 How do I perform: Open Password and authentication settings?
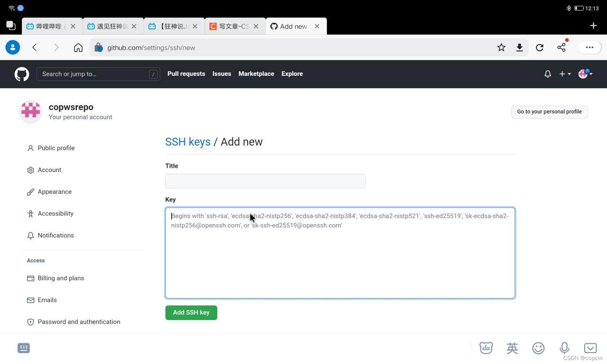[79, 322]
